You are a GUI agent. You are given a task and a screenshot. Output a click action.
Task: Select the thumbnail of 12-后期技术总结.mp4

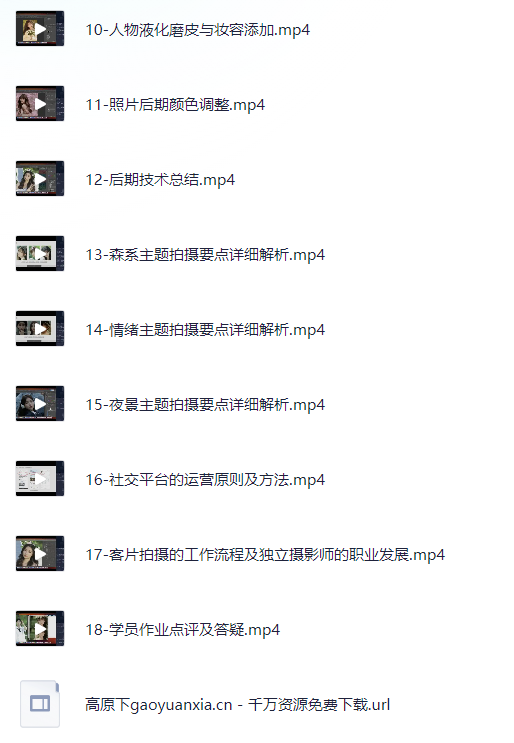pyautogui.click(x=40, y=179)
